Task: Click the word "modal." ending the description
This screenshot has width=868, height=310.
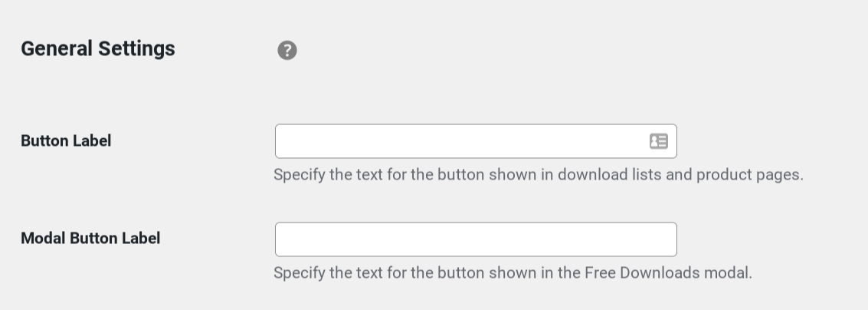Action: (728, 273)
